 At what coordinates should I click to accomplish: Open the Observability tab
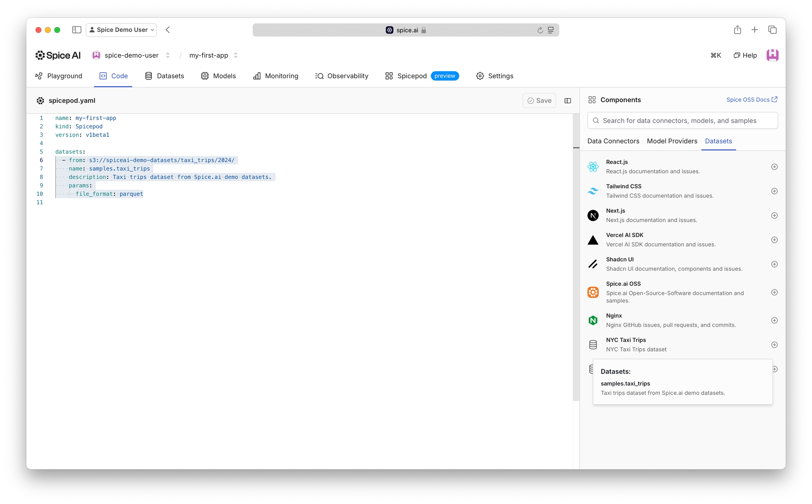[342, 76]
